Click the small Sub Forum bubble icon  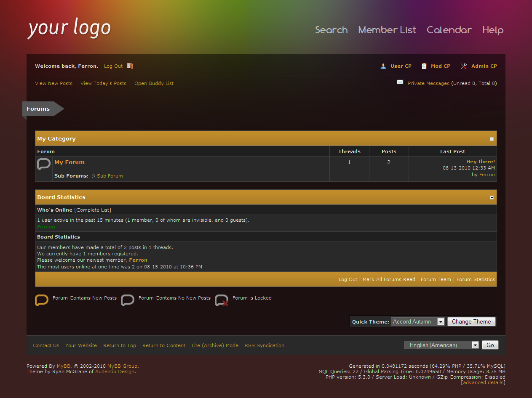tap(94, 176)
